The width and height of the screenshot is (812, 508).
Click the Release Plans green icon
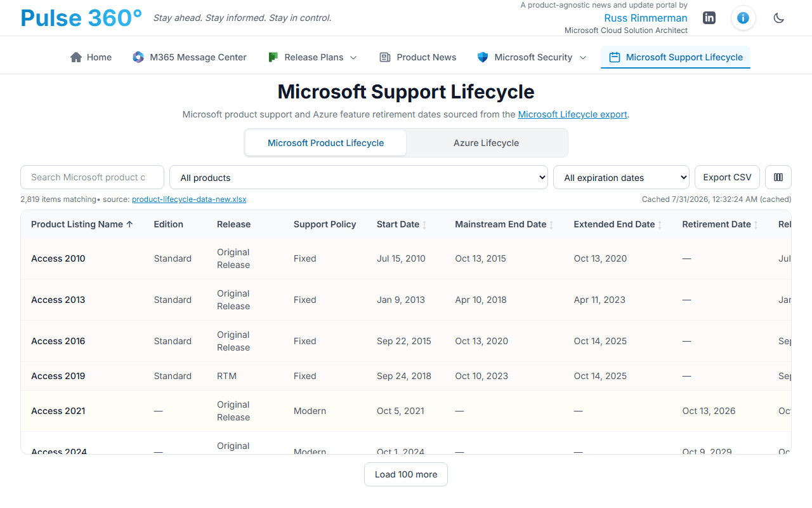273,57
